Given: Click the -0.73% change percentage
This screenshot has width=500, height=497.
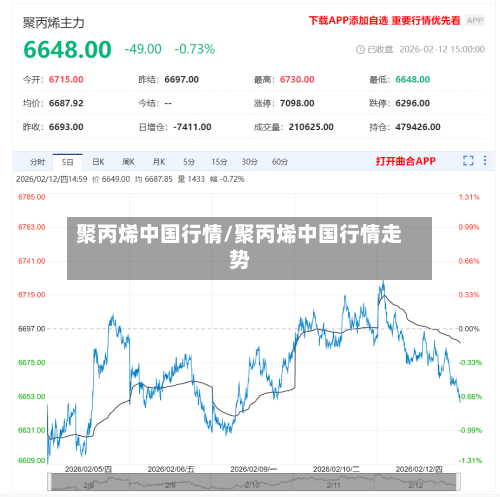Looking at the screenshot, I should coord(195,49).
